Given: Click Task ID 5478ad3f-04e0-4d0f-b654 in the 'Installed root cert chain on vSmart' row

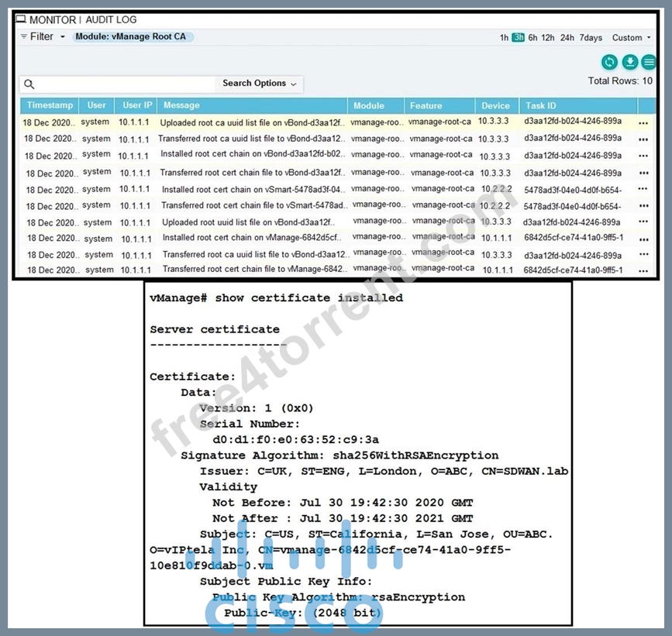Looking at the screenshot, I should 572,190.
